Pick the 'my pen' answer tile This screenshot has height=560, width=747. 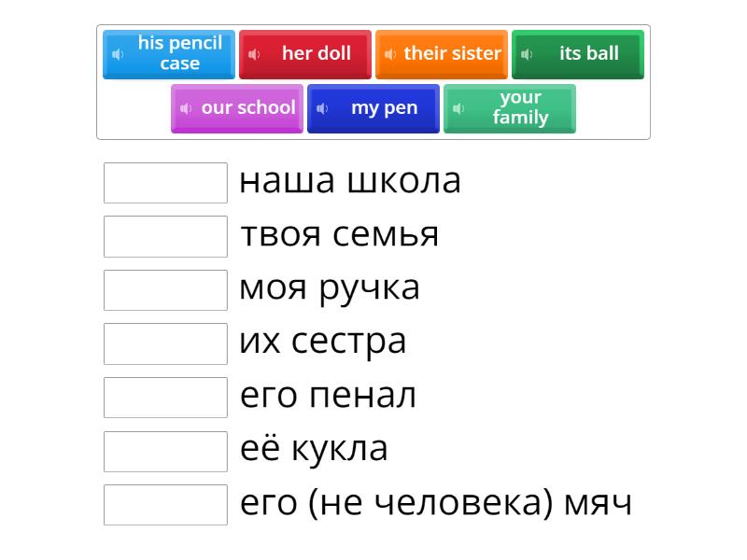click(x=384, y=108)
